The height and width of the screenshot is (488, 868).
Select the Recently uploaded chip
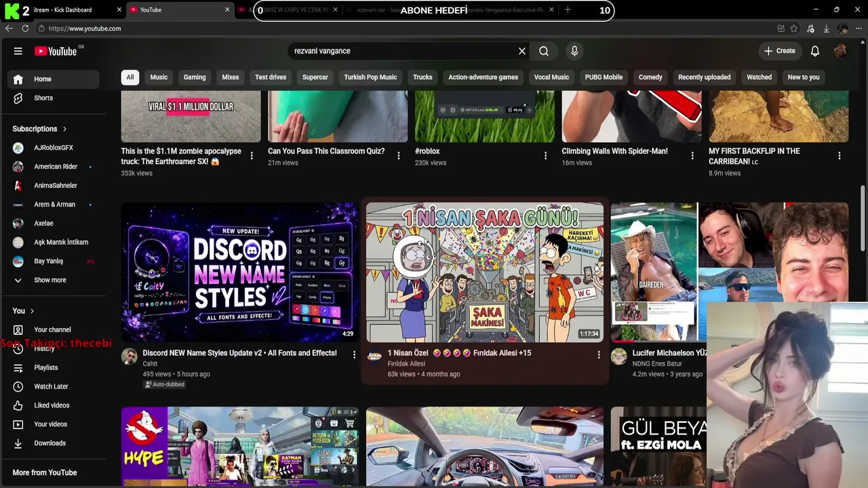tap(705, 77)
